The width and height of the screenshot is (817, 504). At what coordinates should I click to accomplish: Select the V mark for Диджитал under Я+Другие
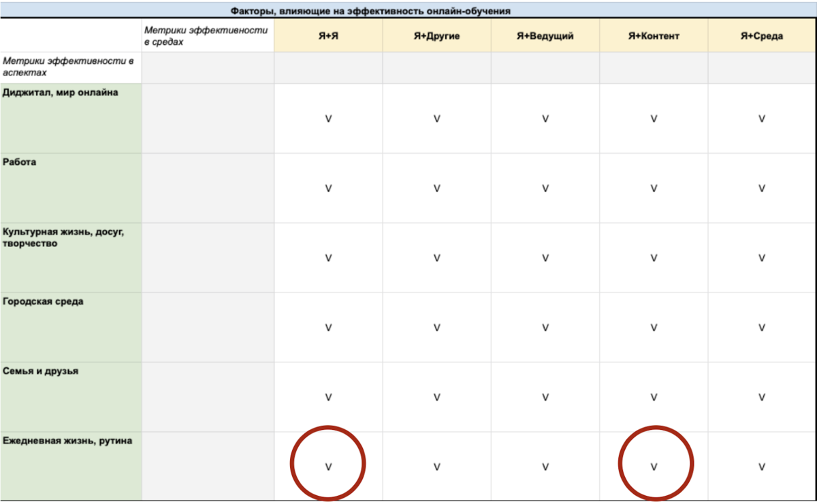coord(436,119)
